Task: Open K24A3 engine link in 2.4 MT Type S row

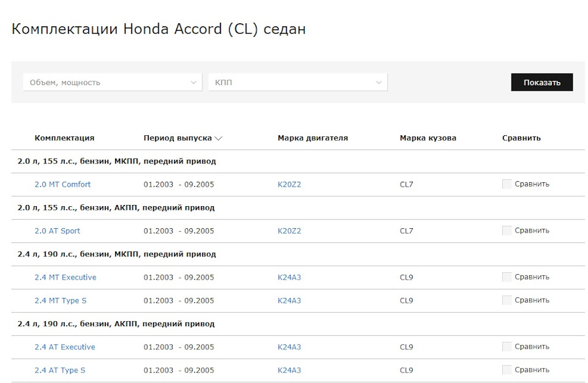Action: [x=289, y=300]
